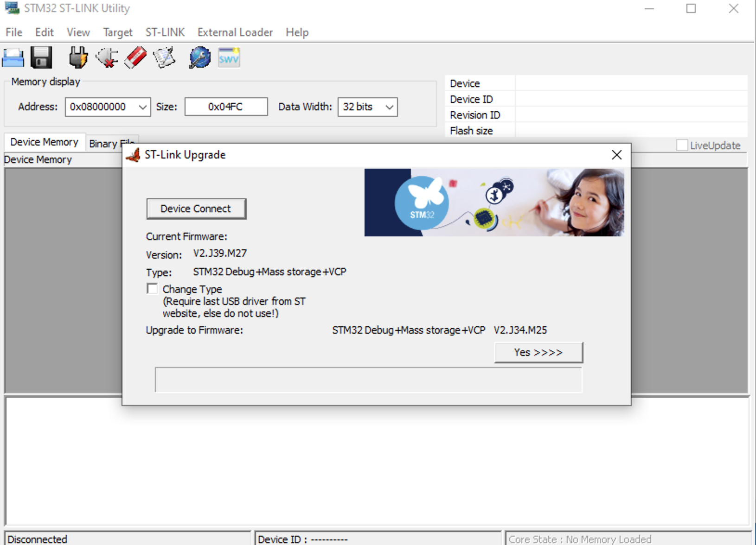Click the Open file toolbar icon
The image size is (756, 545).
(13, 57)
